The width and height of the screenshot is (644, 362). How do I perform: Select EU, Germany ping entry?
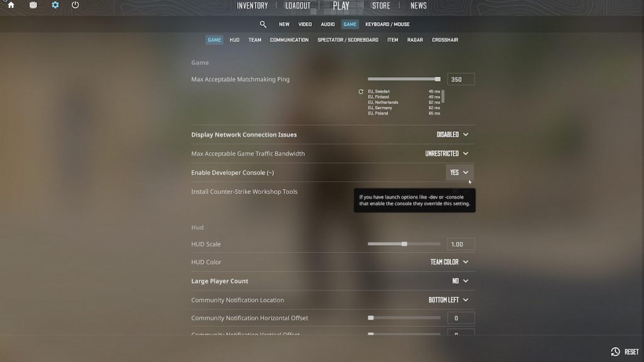(x=404, y=107)
